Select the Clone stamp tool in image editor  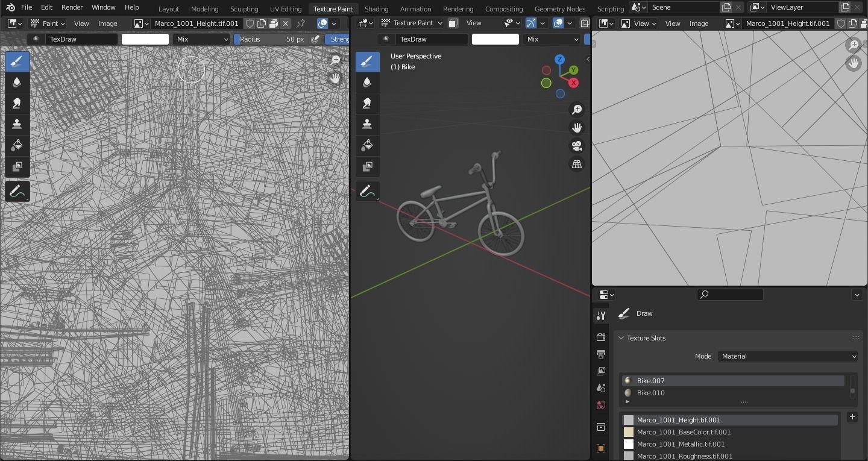[x=17, y=124]
